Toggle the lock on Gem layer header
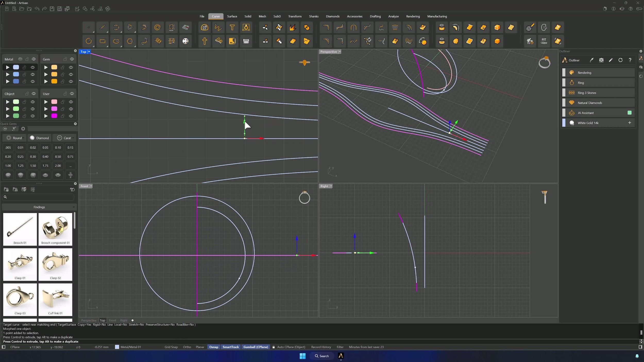 coord(65,59)
